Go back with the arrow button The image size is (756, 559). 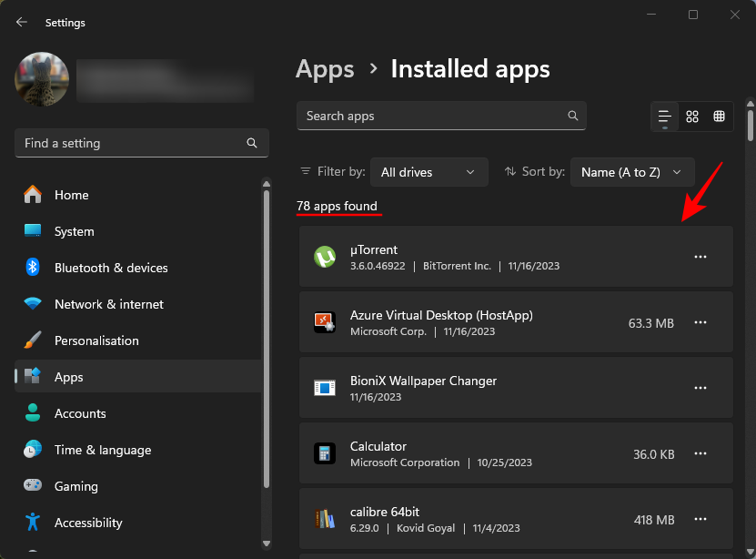click(x=20, y=22)
